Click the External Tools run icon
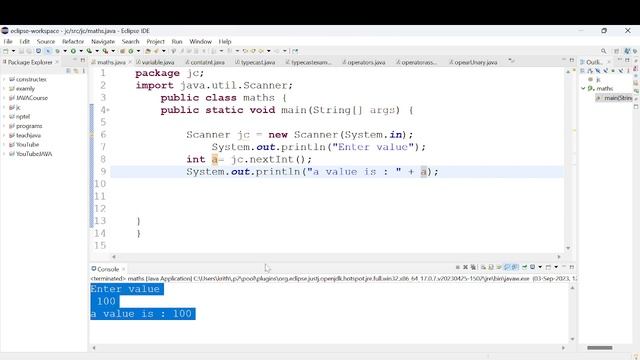The height and width of the screenshot is (360, 640). tap(105, 51)
